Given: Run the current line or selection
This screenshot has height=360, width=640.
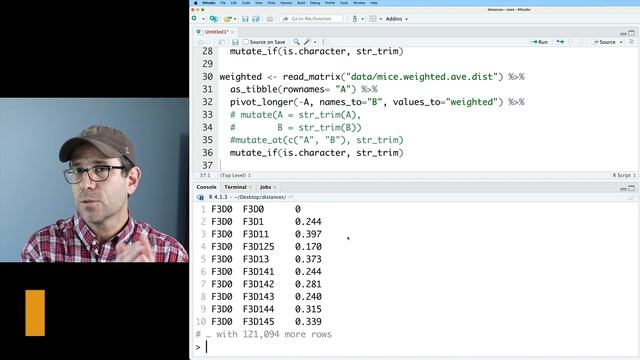Looking at the screenshot, I should tap(540, 42).
